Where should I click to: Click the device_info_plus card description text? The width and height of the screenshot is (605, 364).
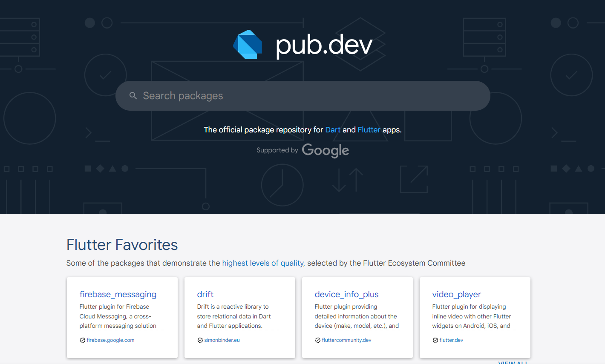pos(357,316)
